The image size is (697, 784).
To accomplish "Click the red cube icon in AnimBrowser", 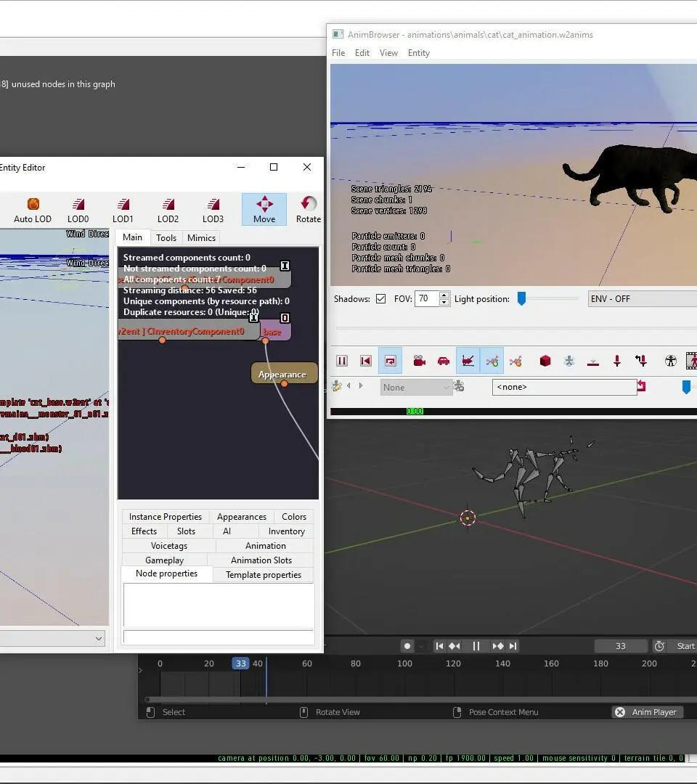I will (545, 361).
